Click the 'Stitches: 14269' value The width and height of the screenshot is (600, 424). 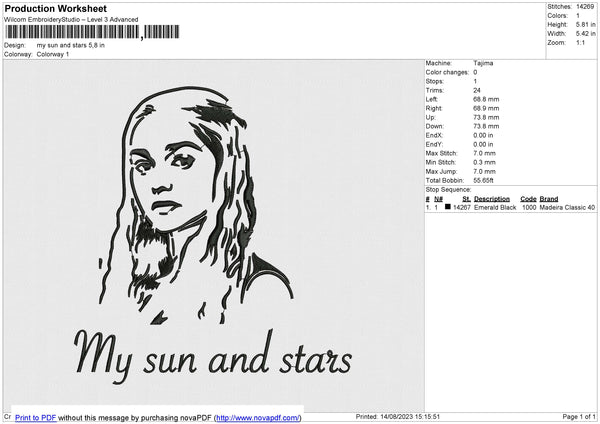coord(585,7)
